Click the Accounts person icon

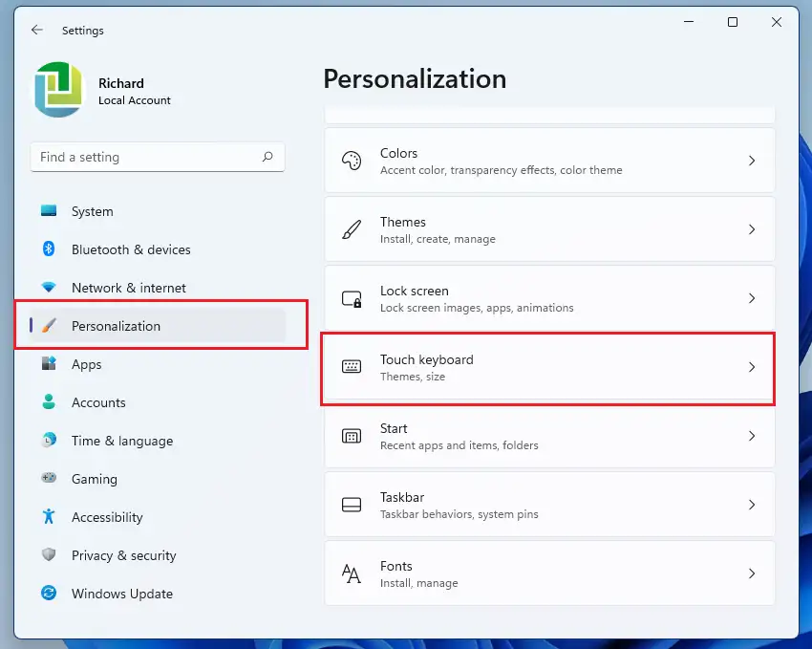coord(49,402)
